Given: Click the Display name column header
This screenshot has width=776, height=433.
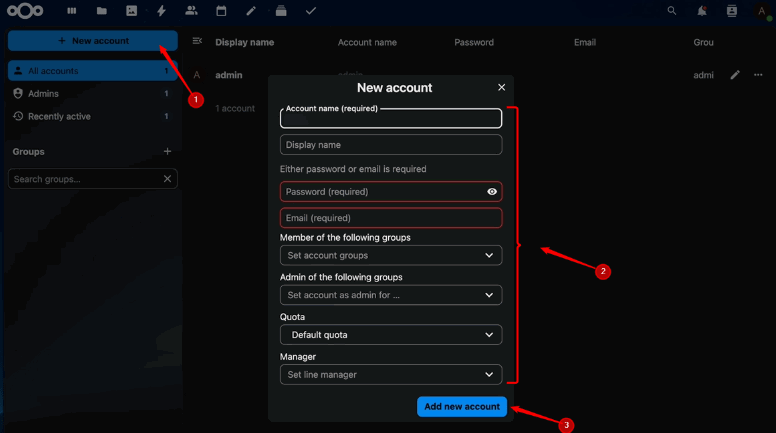Looking at the screenshot, I should [x=244, y=42].
